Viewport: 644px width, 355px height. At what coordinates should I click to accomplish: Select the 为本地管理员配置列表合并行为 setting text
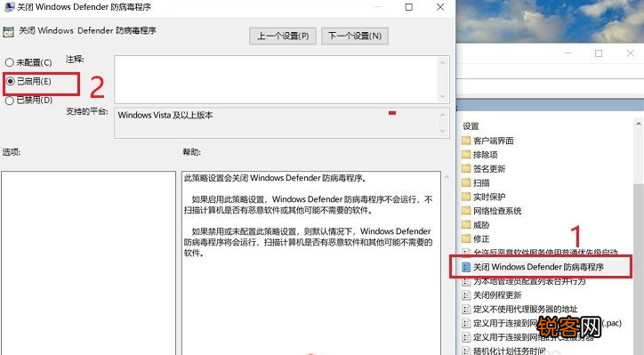click(529, 281)
